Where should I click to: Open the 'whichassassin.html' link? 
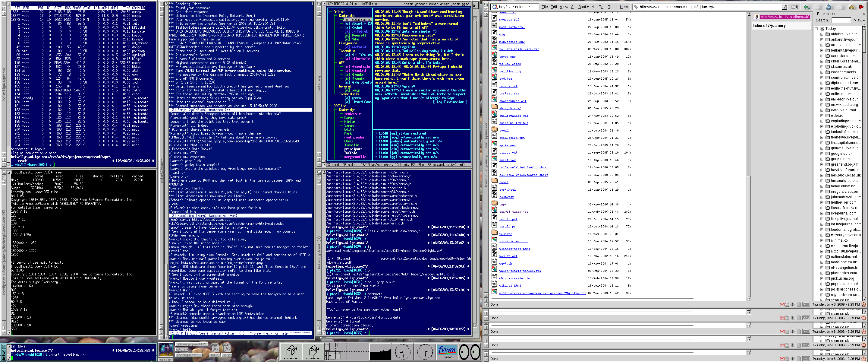(515, 278)
